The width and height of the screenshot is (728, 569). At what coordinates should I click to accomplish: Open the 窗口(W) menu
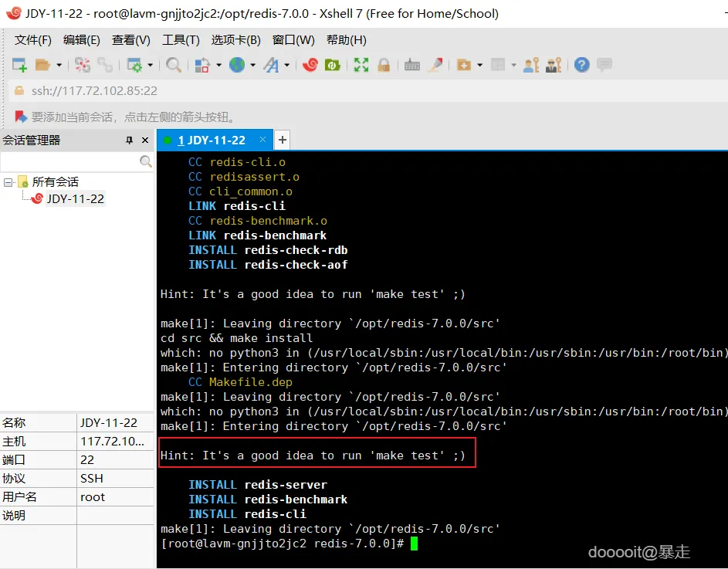tap(293, 40)
